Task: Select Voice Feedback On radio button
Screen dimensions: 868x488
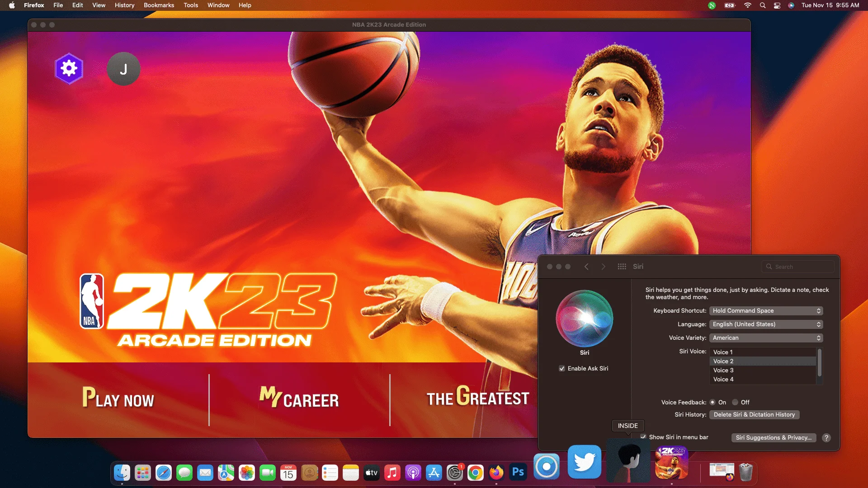Action: 712,402
